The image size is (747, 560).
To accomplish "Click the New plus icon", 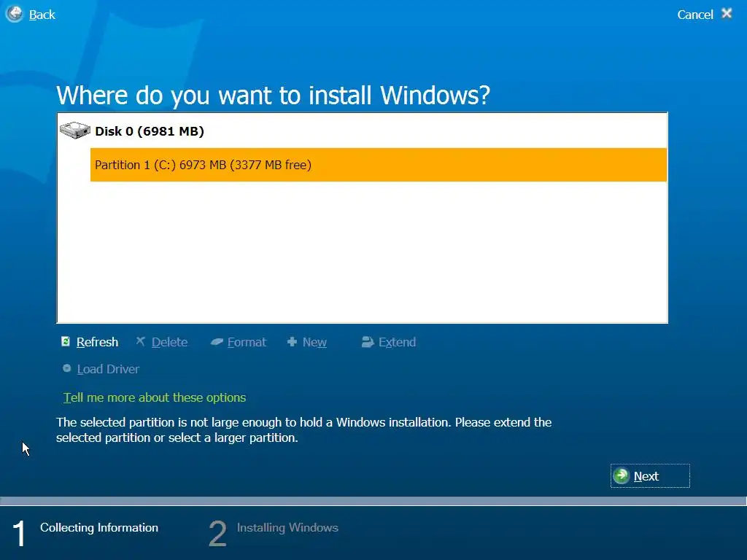I will (292, 341).
